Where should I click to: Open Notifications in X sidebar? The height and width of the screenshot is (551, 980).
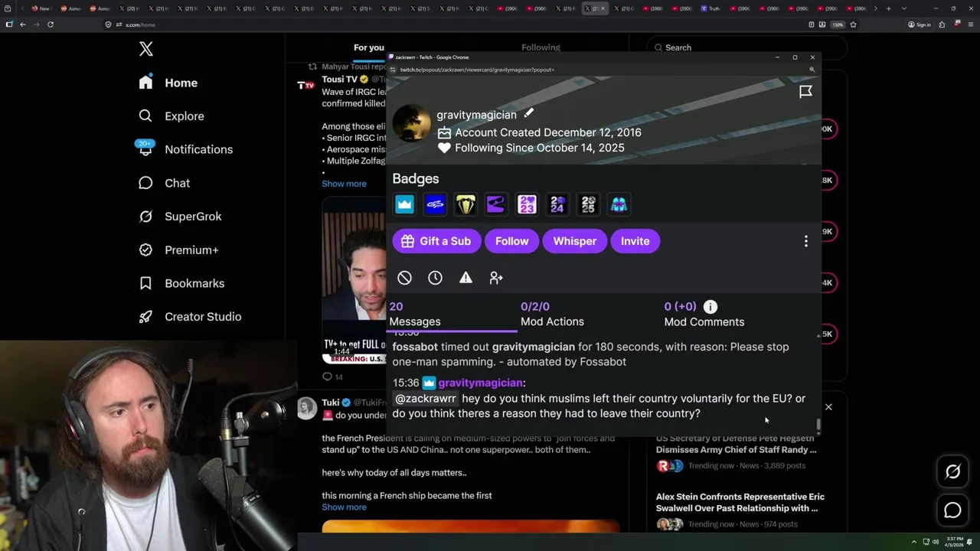point(185,149)
